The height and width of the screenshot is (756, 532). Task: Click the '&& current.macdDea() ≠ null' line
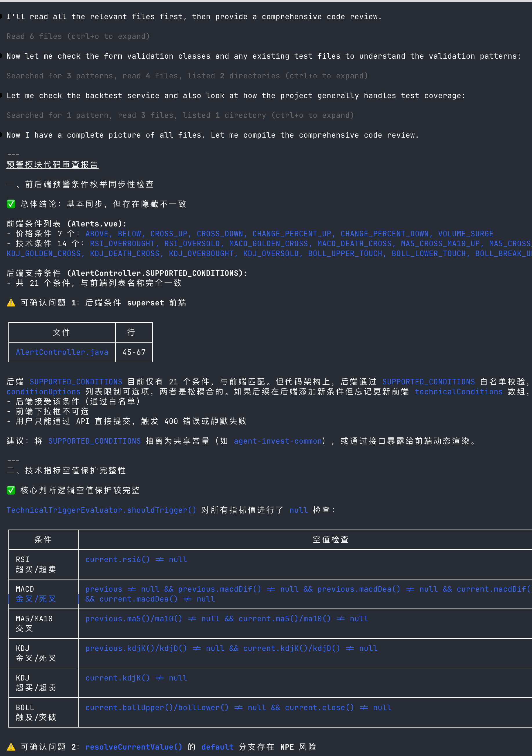(x=150, y=599)
